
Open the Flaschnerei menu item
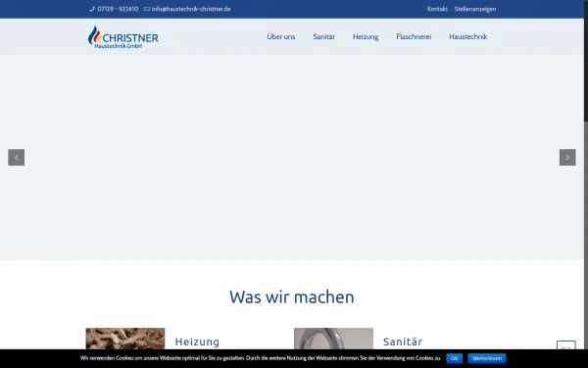pyautogui.click(x=414, y=37)
